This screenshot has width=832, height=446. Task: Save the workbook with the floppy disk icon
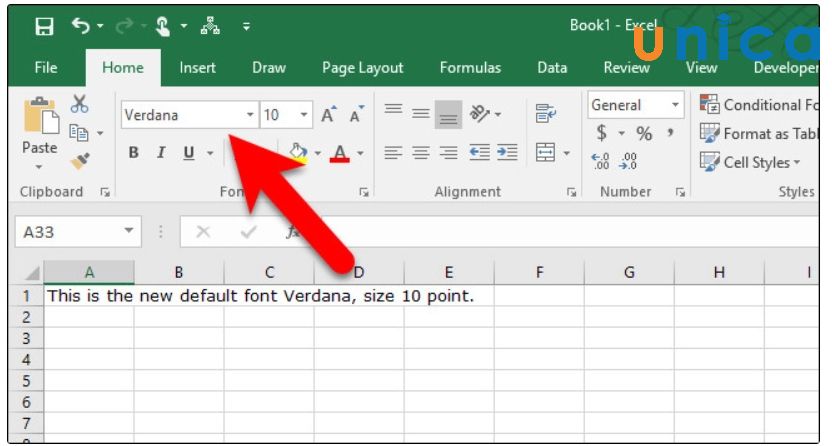click(44, 26)
